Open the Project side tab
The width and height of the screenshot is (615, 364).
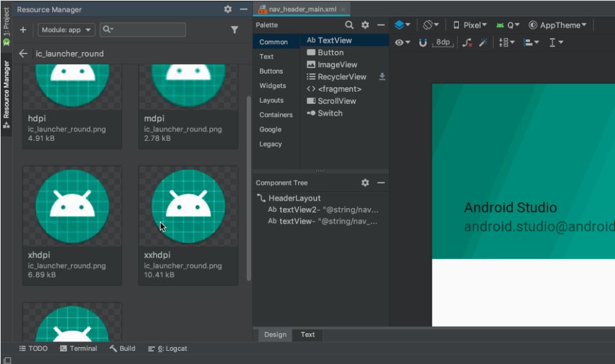[x=6, y=26]
